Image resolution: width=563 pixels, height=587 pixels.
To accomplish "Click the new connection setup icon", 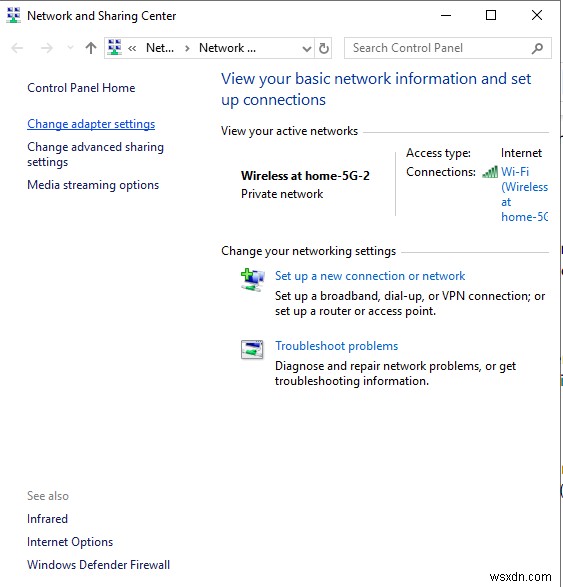I will (253, 280).
